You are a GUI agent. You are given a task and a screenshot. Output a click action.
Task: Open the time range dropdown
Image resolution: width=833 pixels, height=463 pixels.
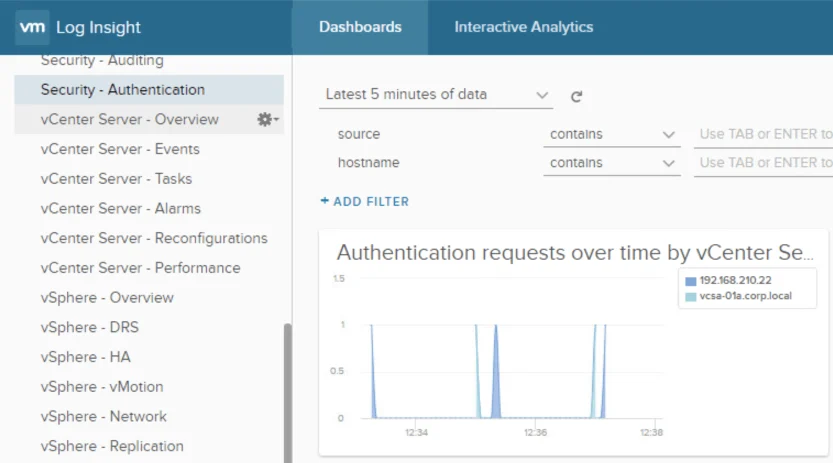[436, 95]
